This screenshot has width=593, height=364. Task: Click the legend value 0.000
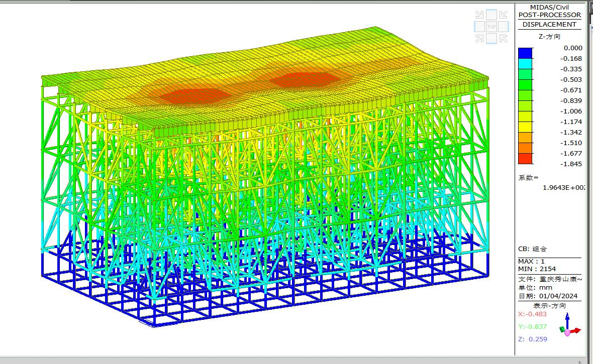point(573,48)
